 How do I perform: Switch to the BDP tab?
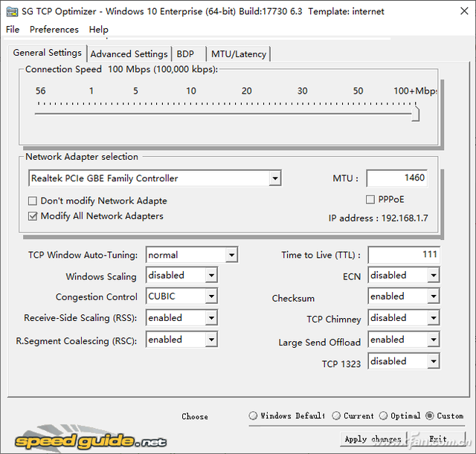[x=188, y=54]
